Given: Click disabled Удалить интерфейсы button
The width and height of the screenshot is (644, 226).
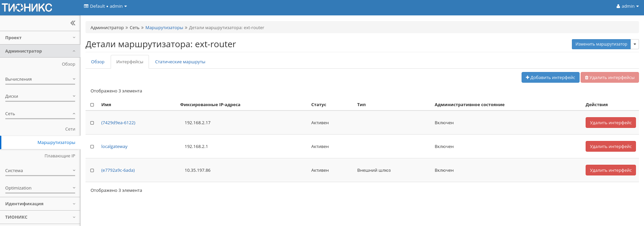Looking at the screenshot, I should 609,77.
